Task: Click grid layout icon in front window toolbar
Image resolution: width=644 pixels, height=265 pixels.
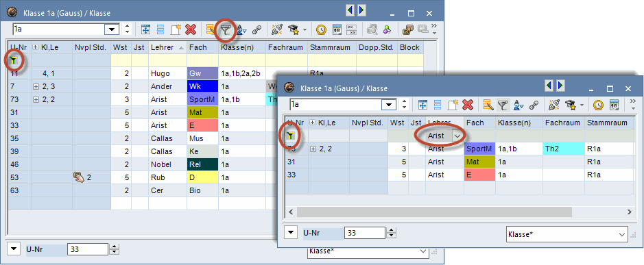Action: click(422, 105)
